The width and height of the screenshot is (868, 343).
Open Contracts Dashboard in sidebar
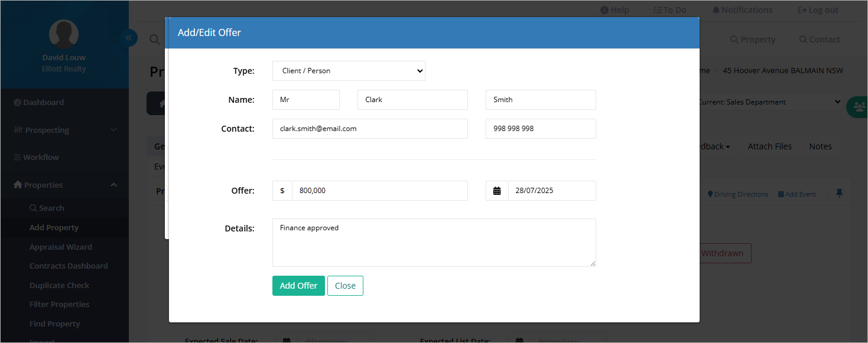pos(69,266)
